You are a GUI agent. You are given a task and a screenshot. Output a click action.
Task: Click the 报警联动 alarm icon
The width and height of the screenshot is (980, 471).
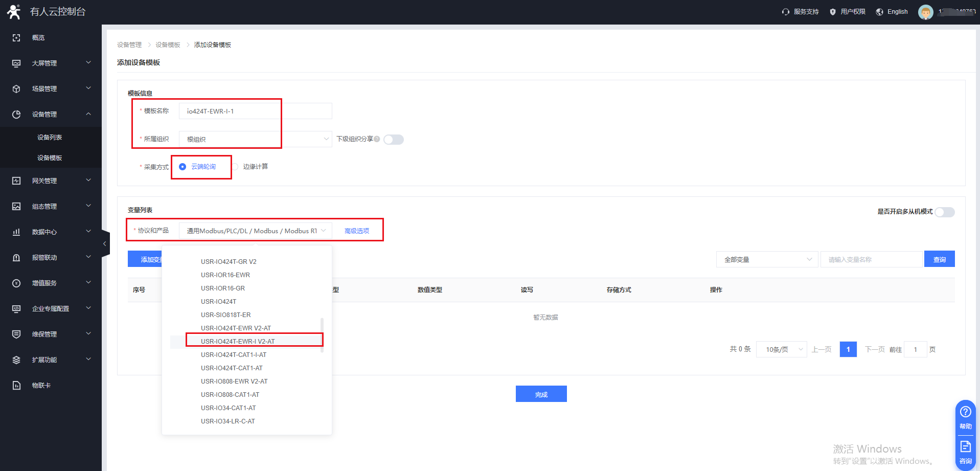16,258
